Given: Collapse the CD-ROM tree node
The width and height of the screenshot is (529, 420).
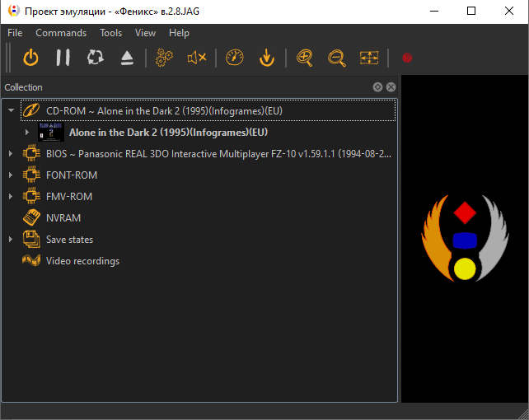Looking at the screenshot, I should coord(12,110).
